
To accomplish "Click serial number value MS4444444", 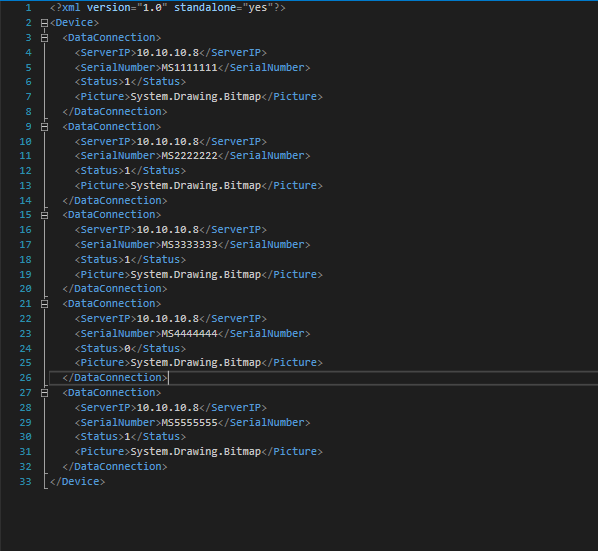I will click(x=190, y=334).
